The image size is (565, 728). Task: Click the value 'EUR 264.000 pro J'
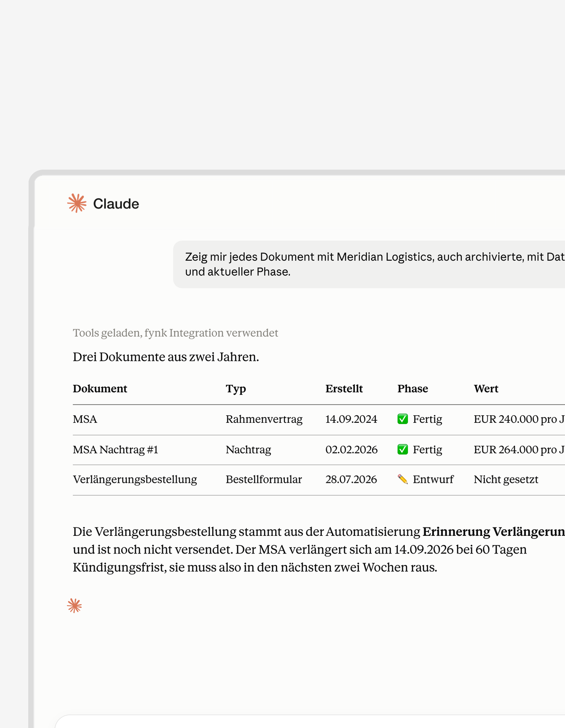519,450
